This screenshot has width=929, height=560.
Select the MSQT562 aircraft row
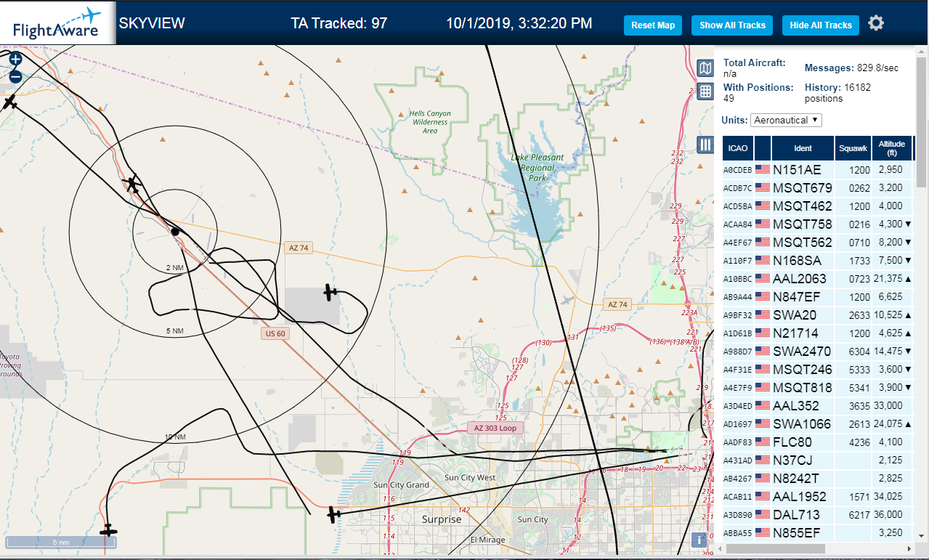tap(818, 242)
